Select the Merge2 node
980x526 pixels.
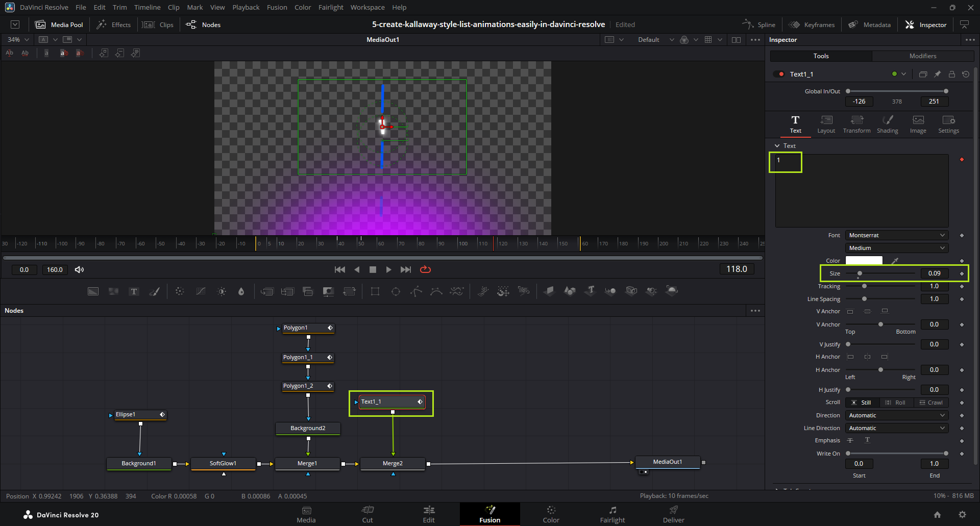(x=393, y=463)
